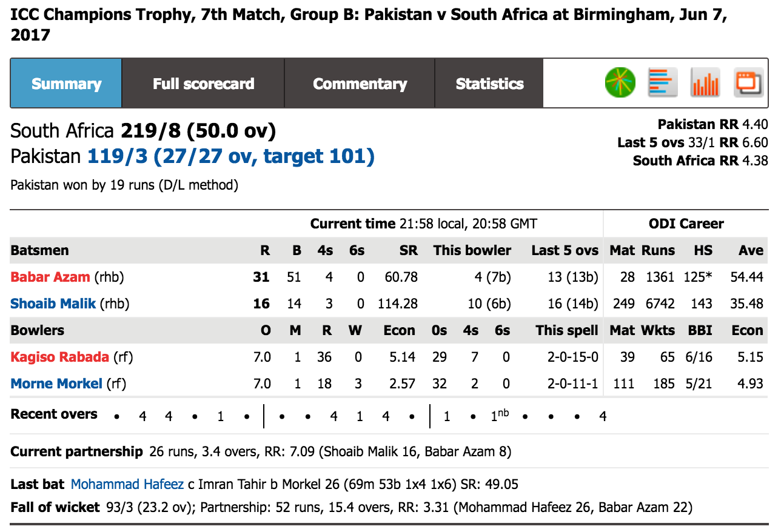The image size is (781, 532).
Task: Click the Pakistan won by 19 runs result text
Action: pos(124,185)
